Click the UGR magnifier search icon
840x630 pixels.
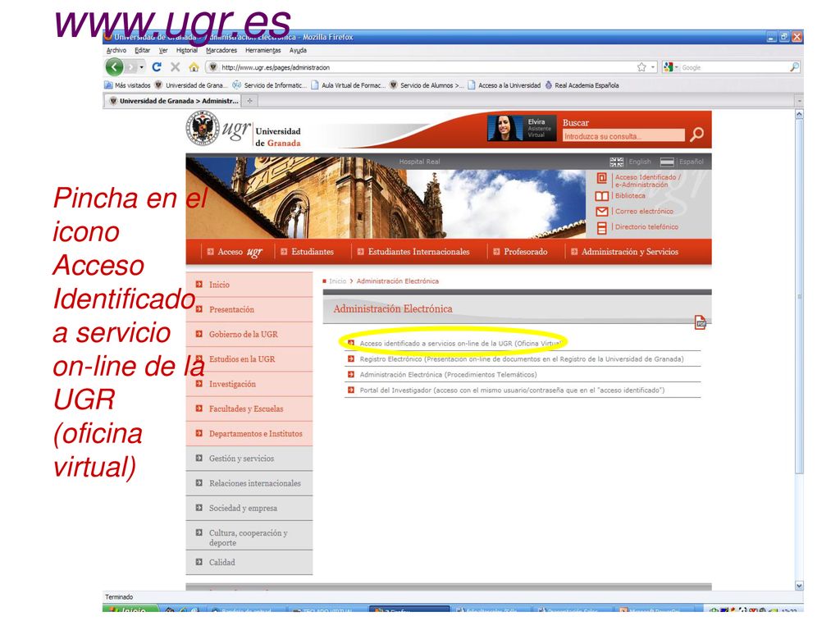point(697,134)
